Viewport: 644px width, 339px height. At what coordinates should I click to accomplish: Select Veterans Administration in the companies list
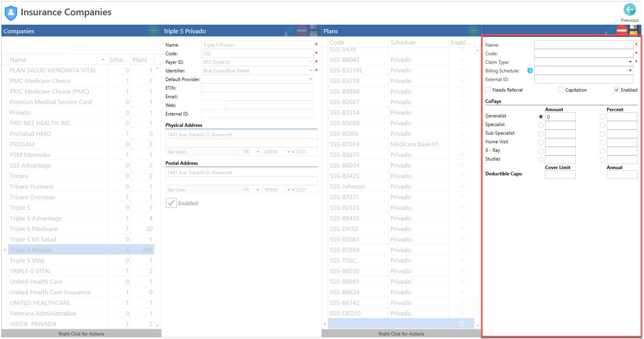coord(81,313)
